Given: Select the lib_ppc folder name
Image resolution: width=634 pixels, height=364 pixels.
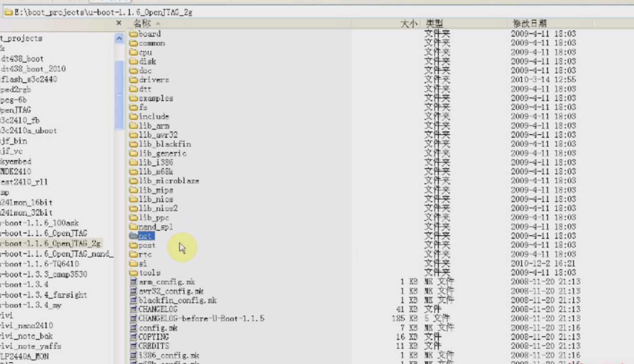Looking at the screenshot, I should click(154, 217).
